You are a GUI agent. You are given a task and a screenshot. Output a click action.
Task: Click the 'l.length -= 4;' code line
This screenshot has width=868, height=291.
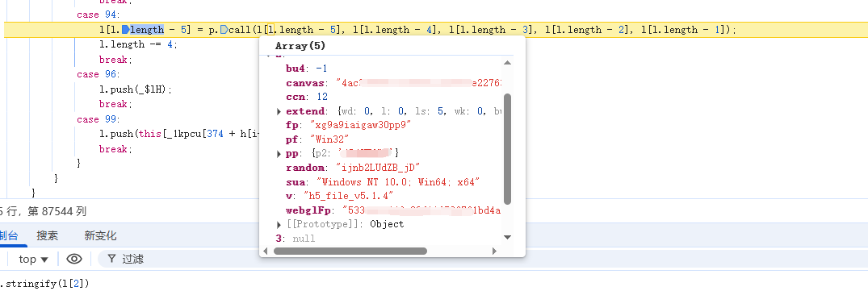138,44
